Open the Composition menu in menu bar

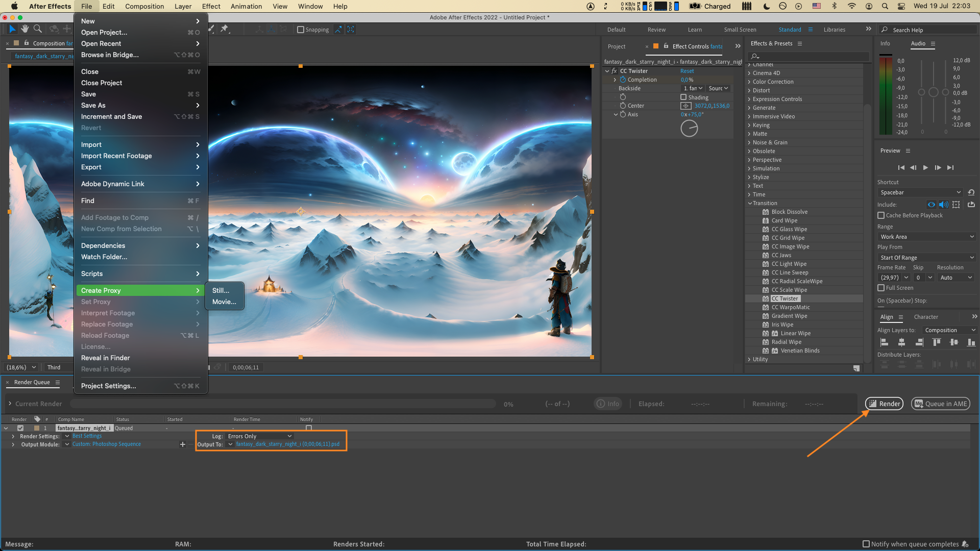click(144, 6)
